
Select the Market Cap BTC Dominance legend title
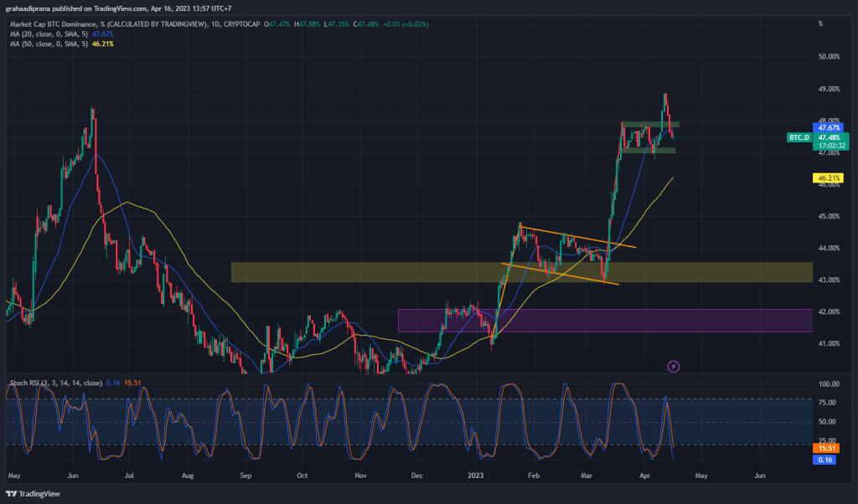click(x=135, y=24)
